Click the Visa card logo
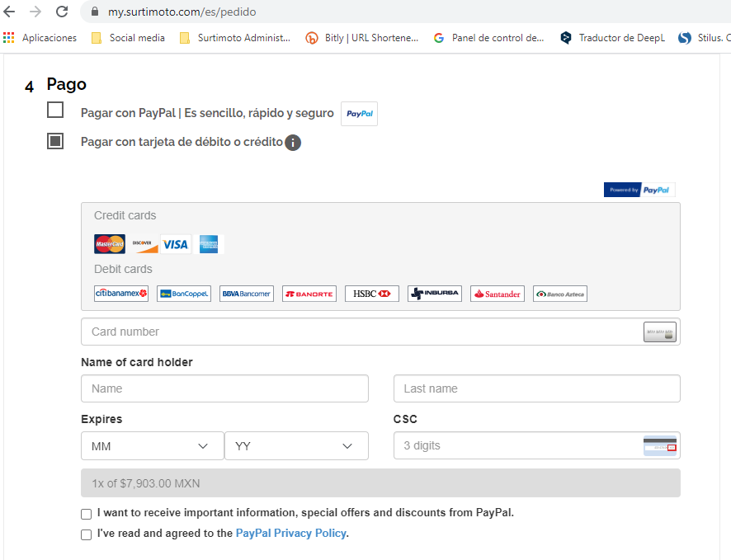This screenshot has height=560, width=731. [x=175, y=244]
